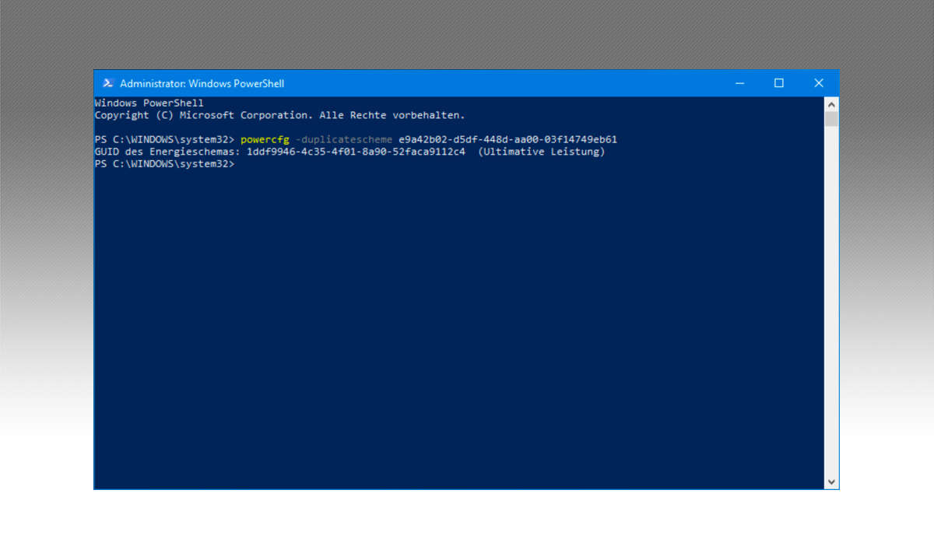
Task: Click the 'Administrator: Windows PowerShell' title text
Action: (x=202, y=83)
